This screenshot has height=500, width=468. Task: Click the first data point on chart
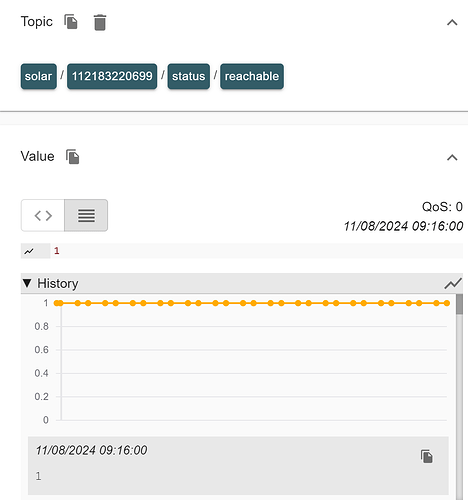(57, 303)
